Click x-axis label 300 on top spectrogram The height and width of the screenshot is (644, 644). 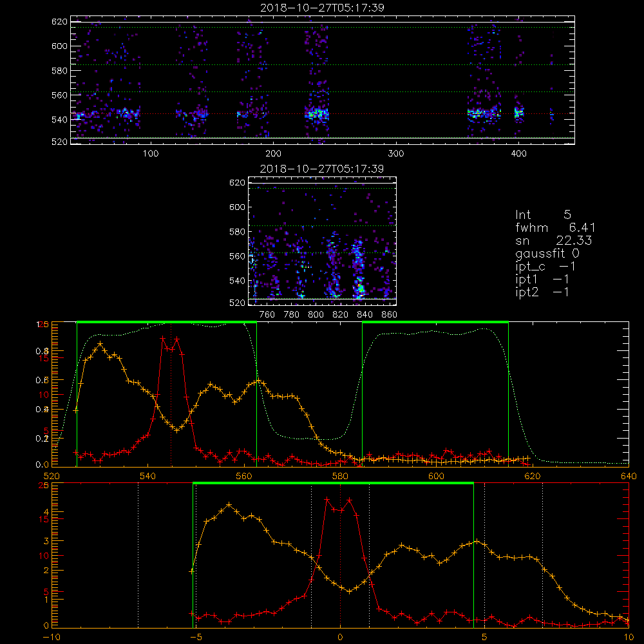(x=396, y=154)
